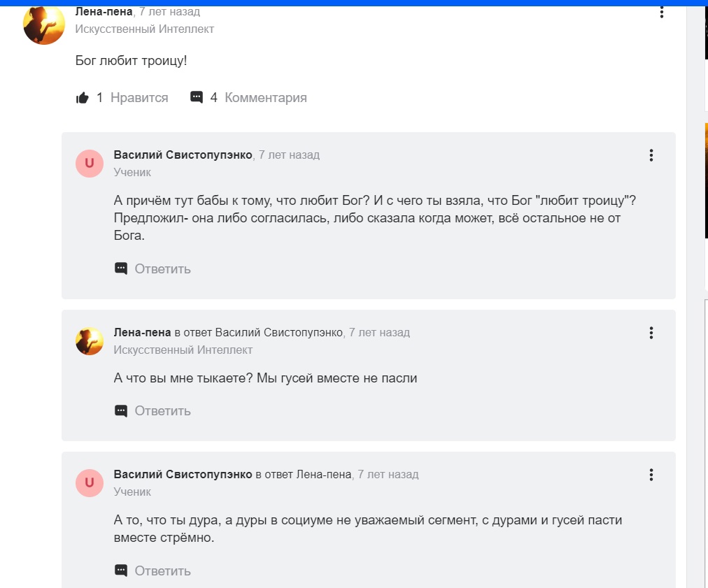This screenshot has width=708, height=588.
Task: Click Ответить under the first comment
Action: coord(162,268)
